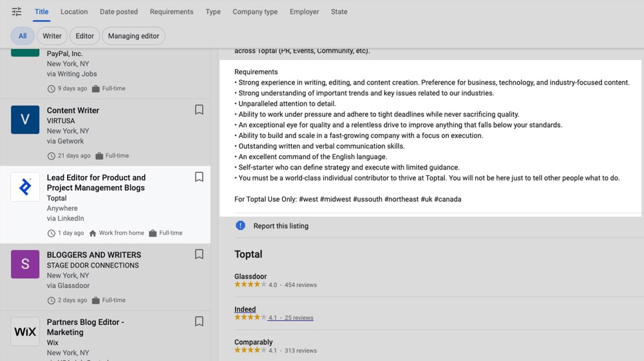
Task: Click the Toptal company heading
Action: coord(248,254)
